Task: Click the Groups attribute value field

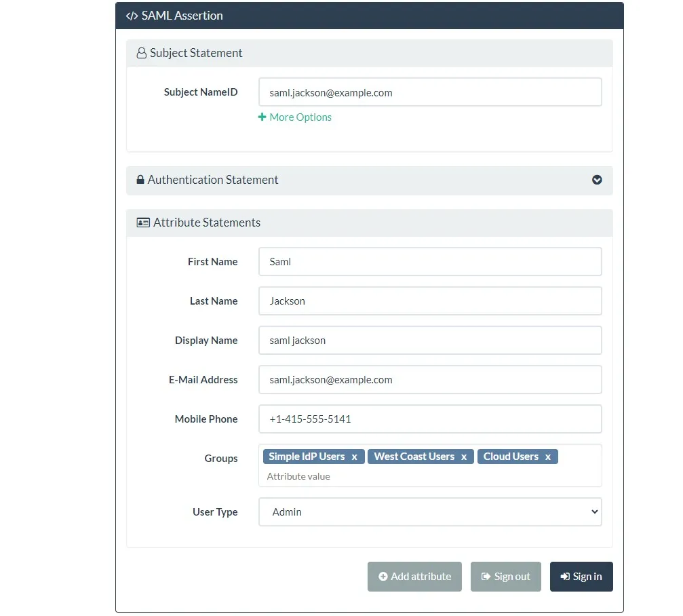Action: pos(430,476)
